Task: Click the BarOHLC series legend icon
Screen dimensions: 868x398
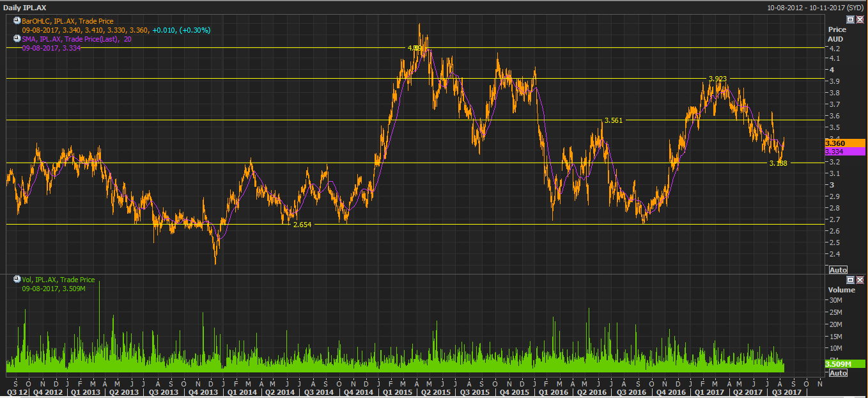Action: click(17, 21)
